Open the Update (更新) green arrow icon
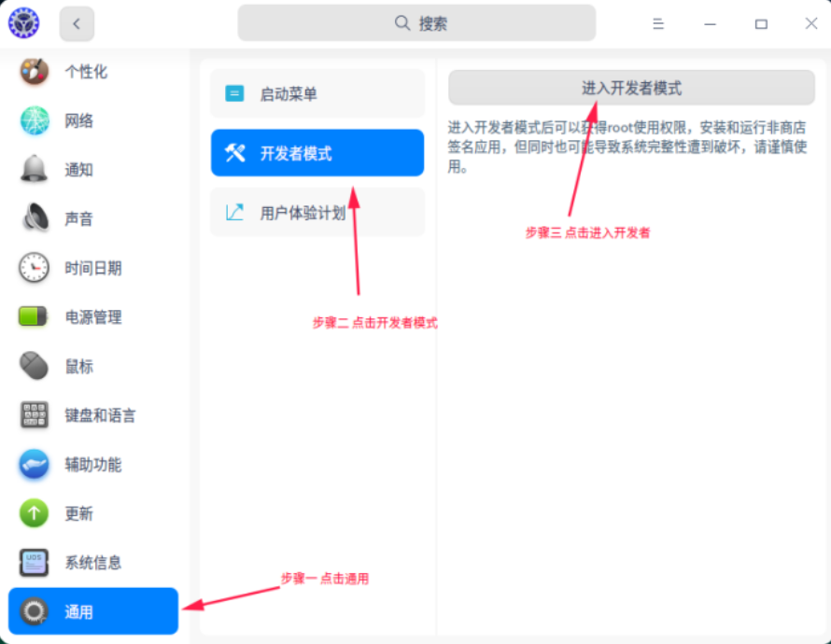The image size is (831, 644). [x=35, y=513]
